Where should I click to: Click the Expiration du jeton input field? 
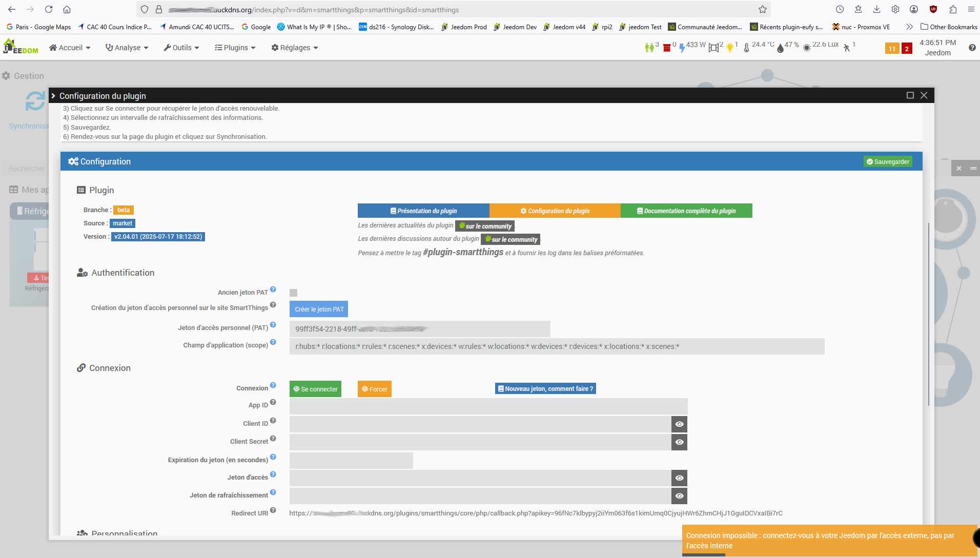tap(351, 461)
